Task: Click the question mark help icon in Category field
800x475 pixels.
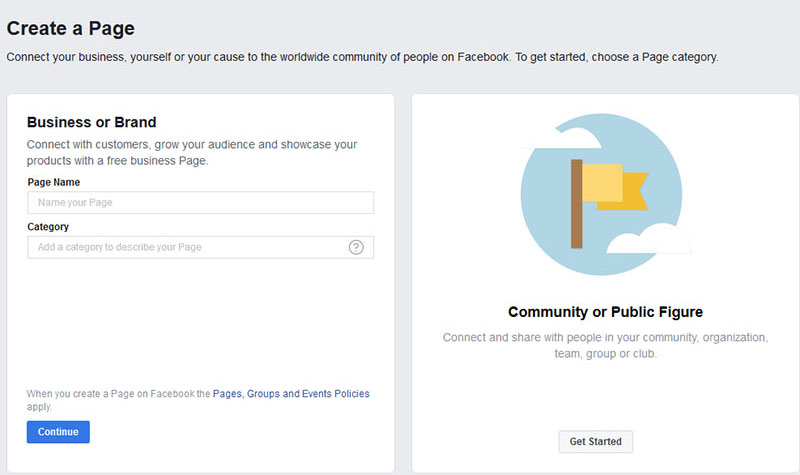Action: pos(356,247)
